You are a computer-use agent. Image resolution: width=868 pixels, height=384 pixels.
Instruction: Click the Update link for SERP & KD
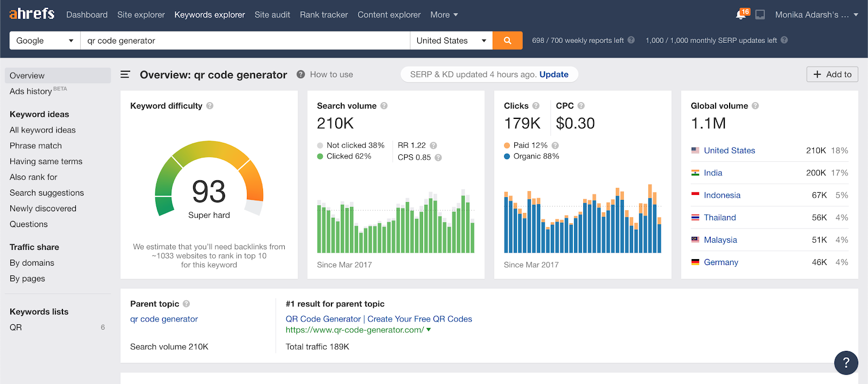pos(554,74)
